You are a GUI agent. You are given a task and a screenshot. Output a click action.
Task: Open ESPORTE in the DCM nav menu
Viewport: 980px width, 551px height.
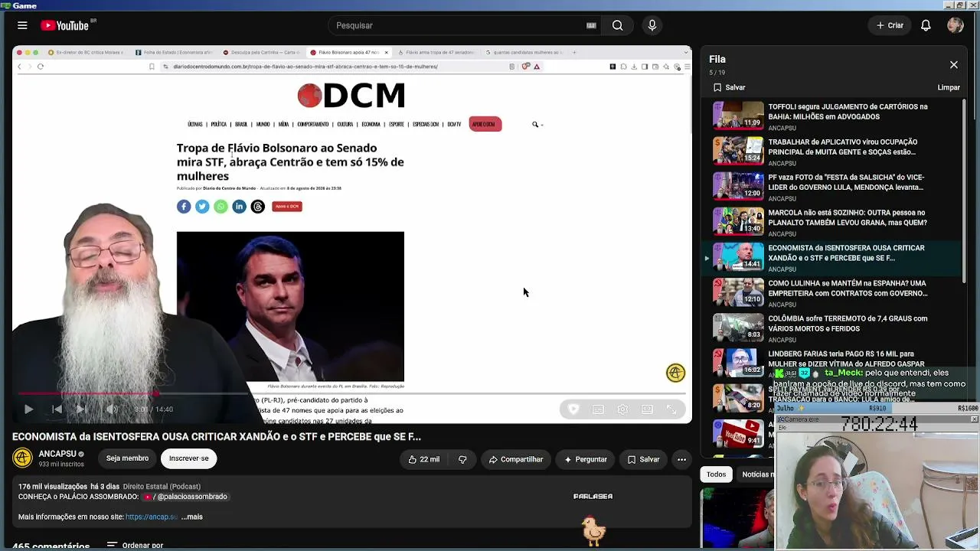(x=397, y=124)
